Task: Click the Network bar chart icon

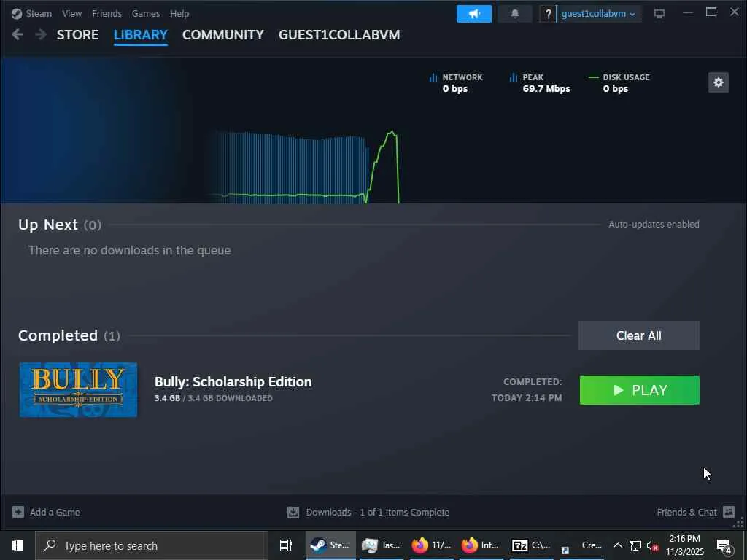Action: (x=433, y=77)
